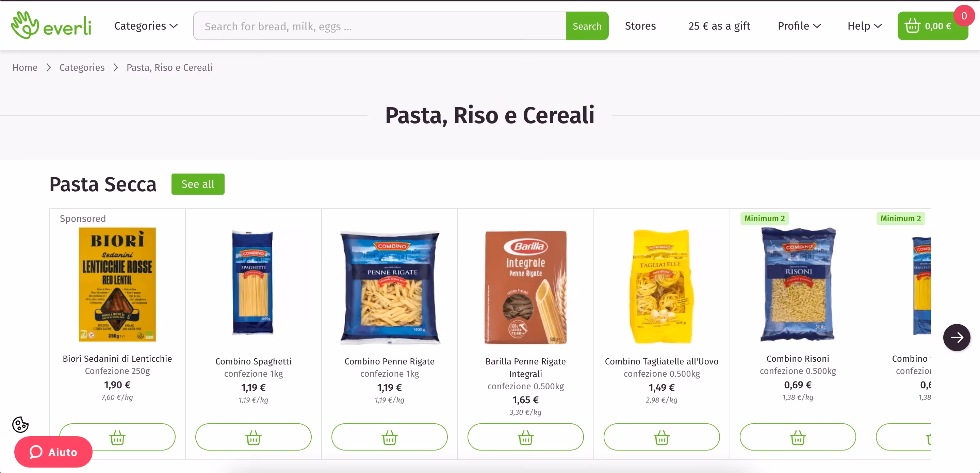
Task: Go to Home via the breadcrumb
Action: pos(25,67)
